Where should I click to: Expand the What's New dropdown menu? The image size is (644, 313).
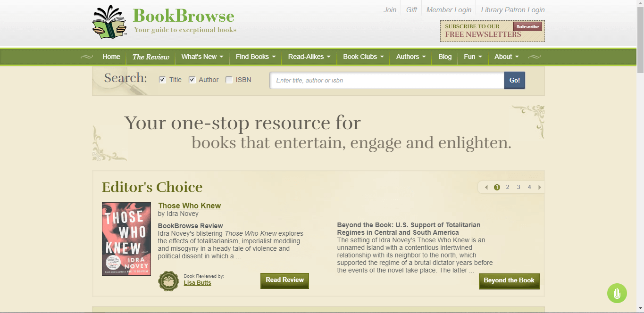[202, 57]
